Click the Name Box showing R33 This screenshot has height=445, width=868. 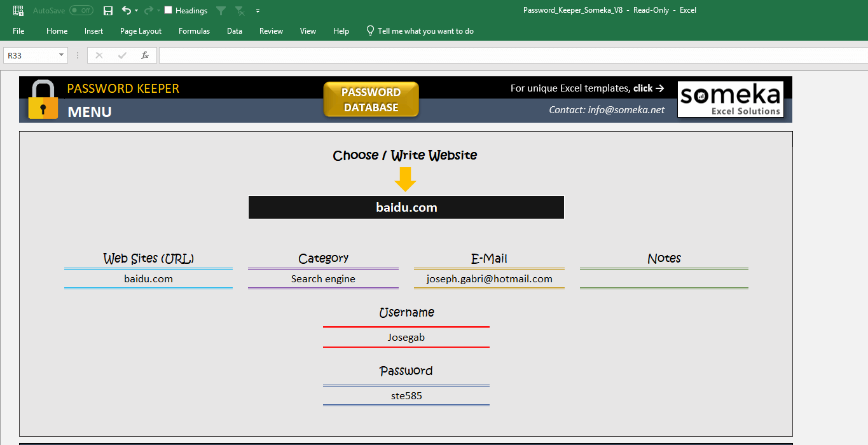click(30, 55)
